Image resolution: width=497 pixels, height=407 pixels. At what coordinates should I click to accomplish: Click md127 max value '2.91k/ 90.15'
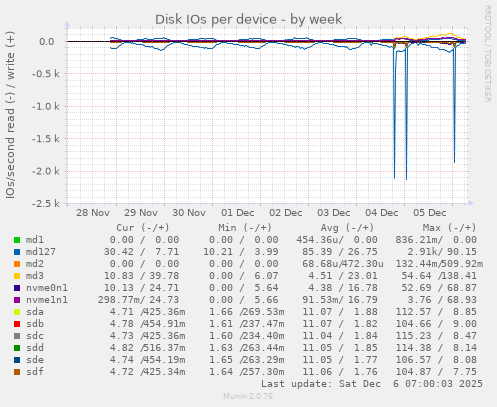click(x=442, y=252)
